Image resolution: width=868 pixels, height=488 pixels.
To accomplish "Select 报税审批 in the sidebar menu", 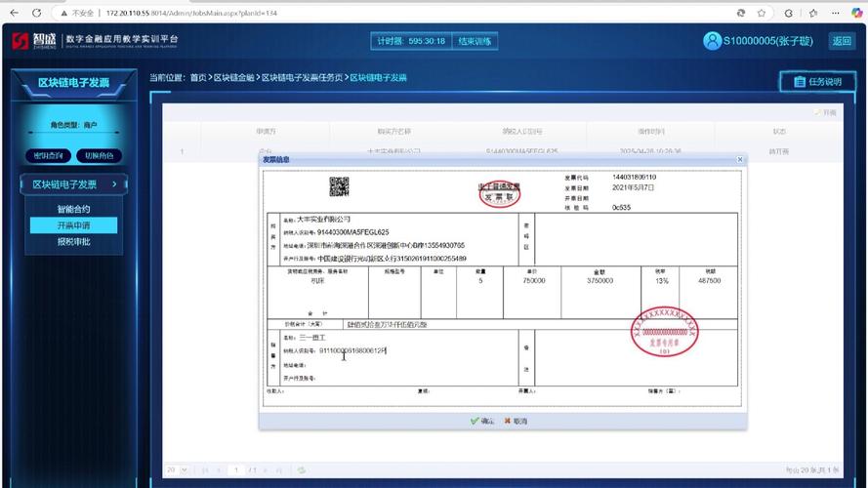I will (73, 241).
